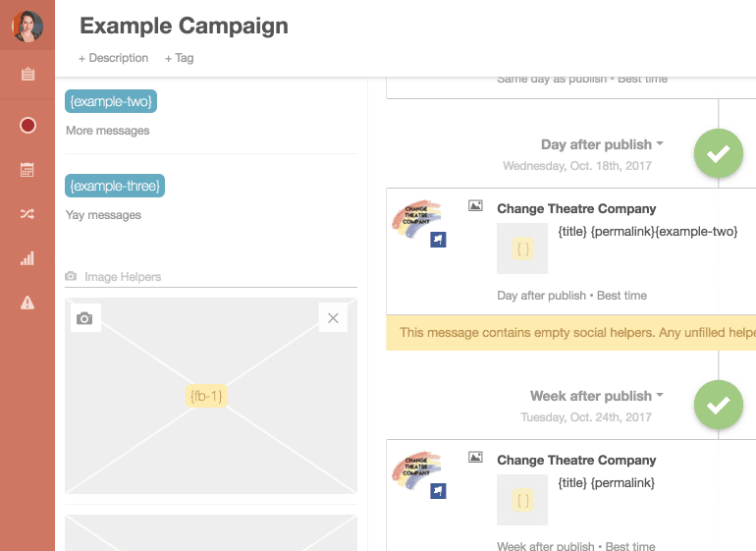Click yellow image placeholder in Day after message

point(522,249)
